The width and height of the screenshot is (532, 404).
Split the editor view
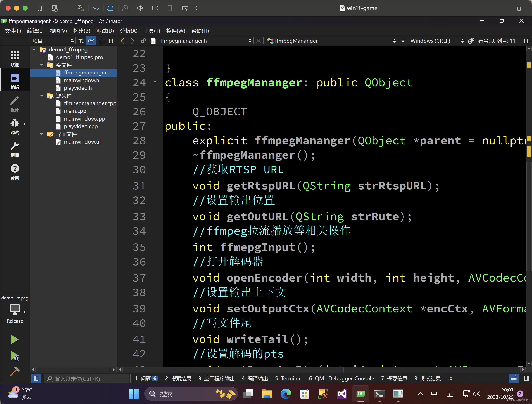pyautogui.click(x=527, y=41)
